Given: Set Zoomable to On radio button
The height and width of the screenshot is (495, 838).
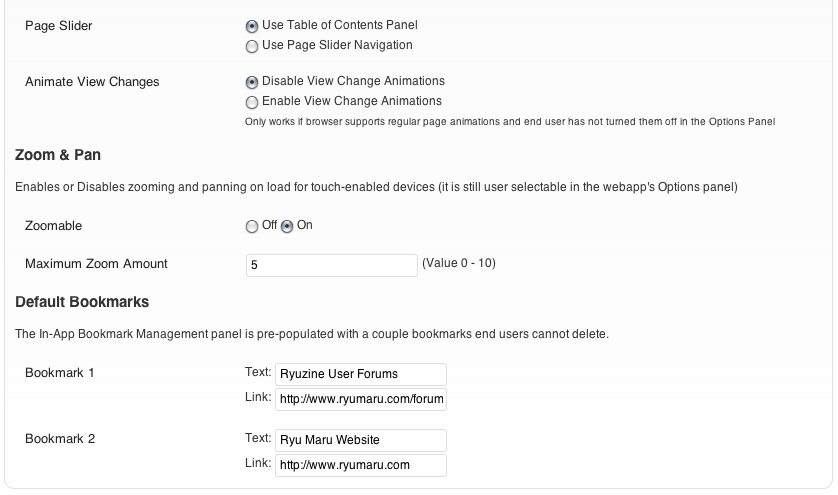Looking at the screenshot, I should [x=288, y=227].
